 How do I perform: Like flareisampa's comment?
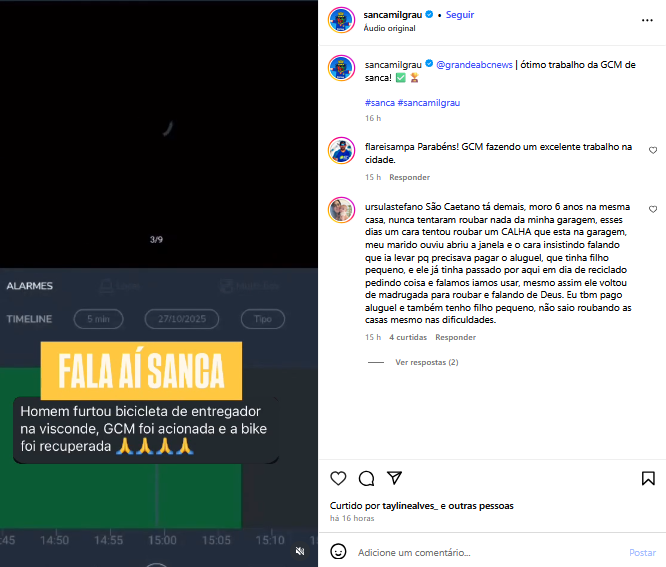(x=653, y=150)
